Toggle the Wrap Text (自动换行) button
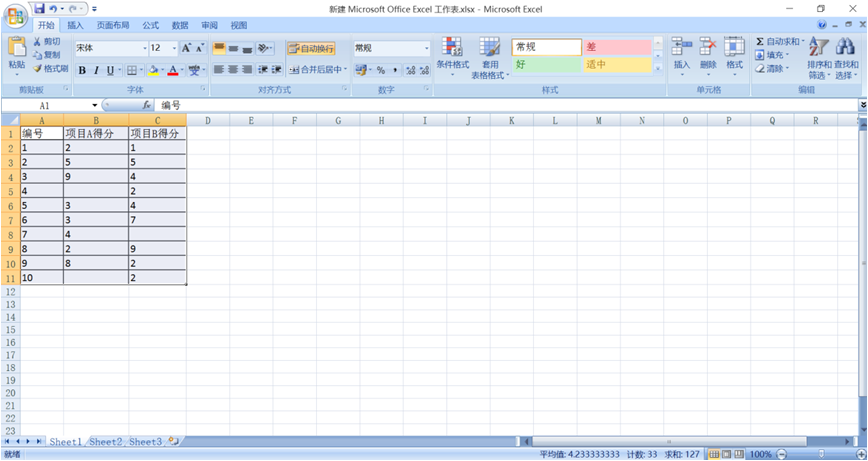The width and height of the screenshot is (868, 461). point(311,48)
